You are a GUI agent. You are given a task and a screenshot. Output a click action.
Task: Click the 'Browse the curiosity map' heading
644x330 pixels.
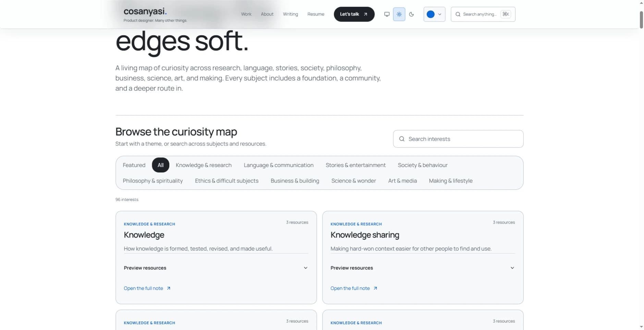click(x=176, y=132)
